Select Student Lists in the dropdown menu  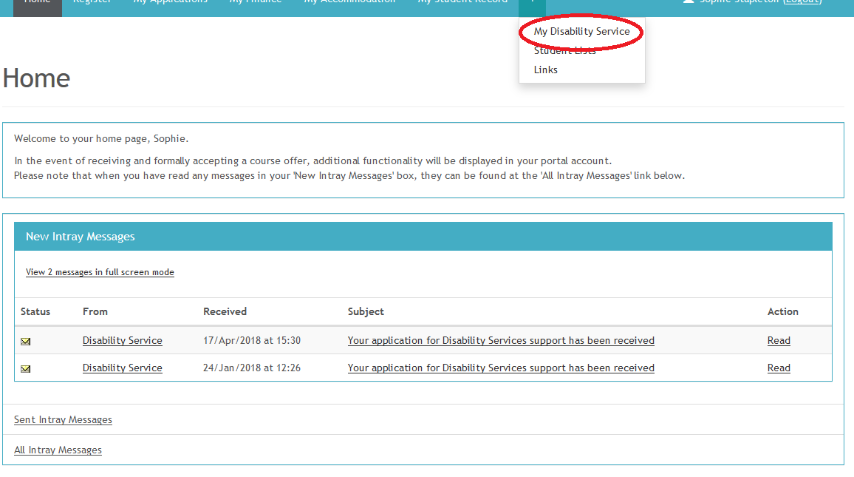(x=565, y=51)
